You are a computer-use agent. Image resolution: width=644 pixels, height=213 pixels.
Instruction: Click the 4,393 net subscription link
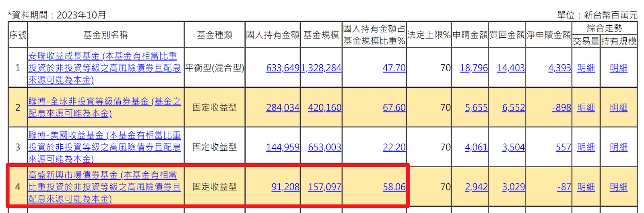pos(560,68)
